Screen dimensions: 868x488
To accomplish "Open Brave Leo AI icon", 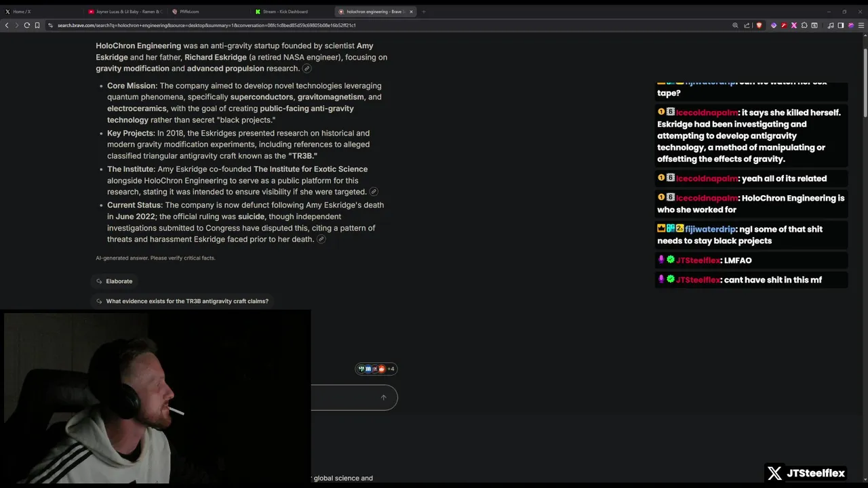I will click(x=851, y=25).
